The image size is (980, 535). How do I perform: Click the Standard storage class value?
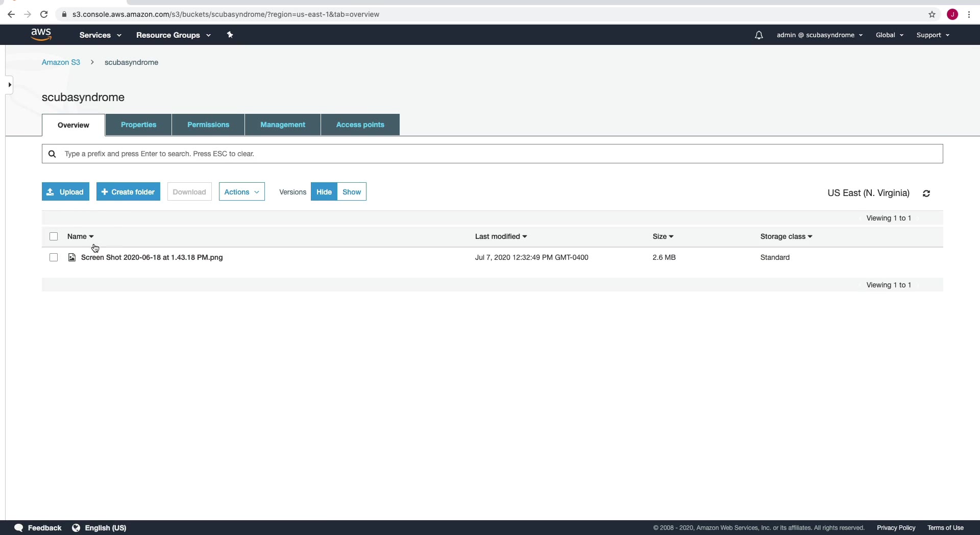click(775, 257)
